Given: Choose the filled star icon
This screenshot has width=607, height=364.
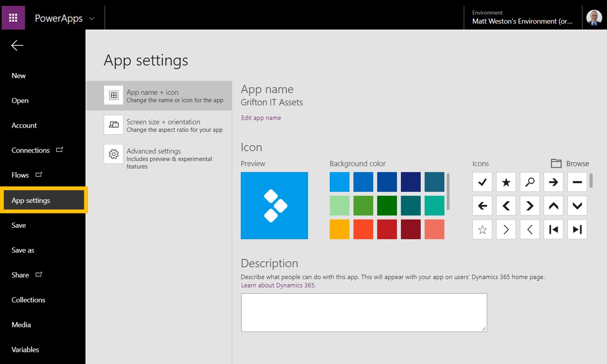Looking at the screenshot, I should click(x=506, y=182).
